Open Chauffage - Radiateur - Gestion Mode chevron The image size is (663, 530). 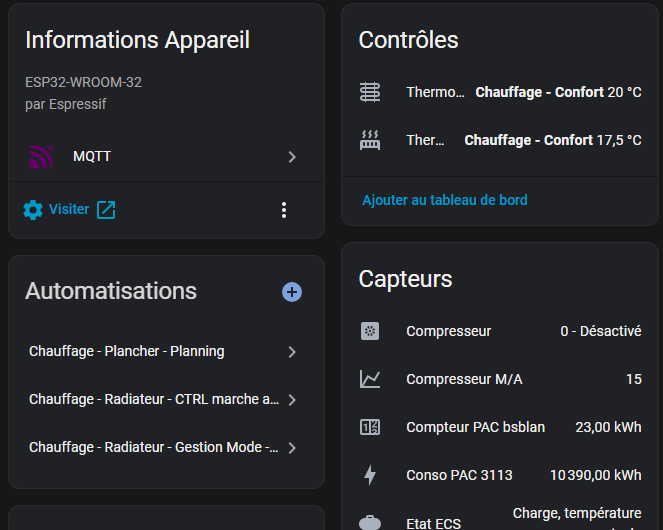coord(292,448)
